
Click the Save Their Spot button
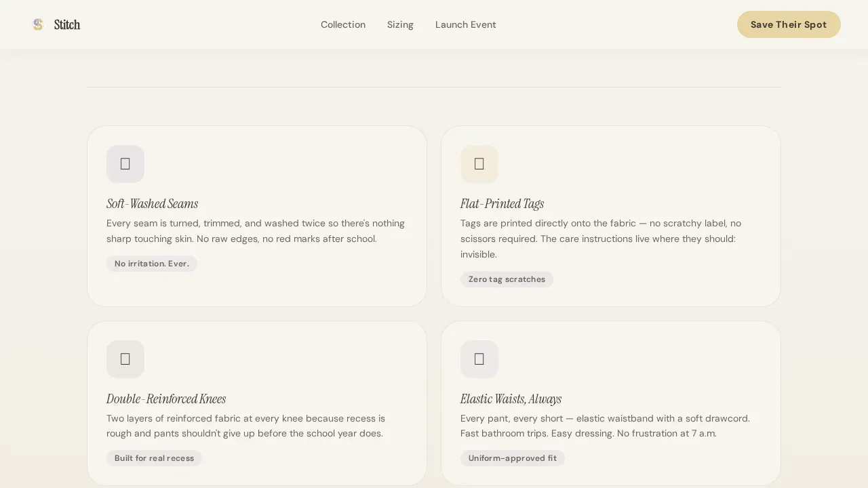click(x=789, y=24)
